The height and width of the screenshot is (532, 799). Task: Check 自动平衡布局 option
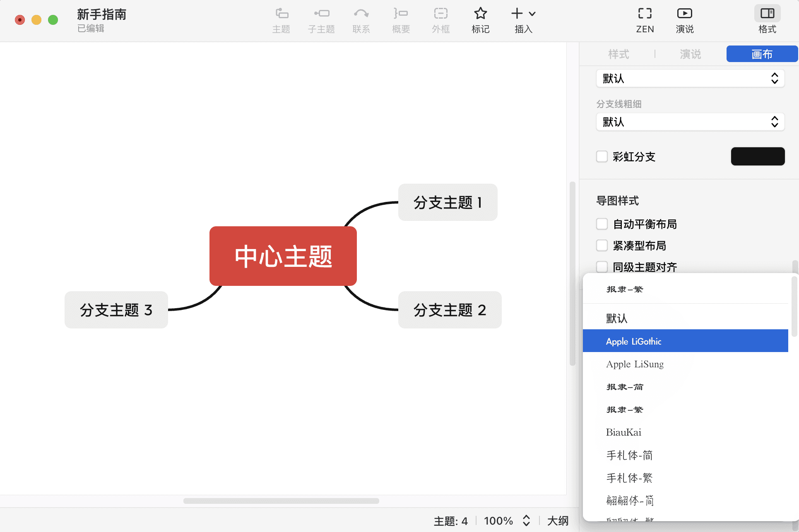pos(602,224)
